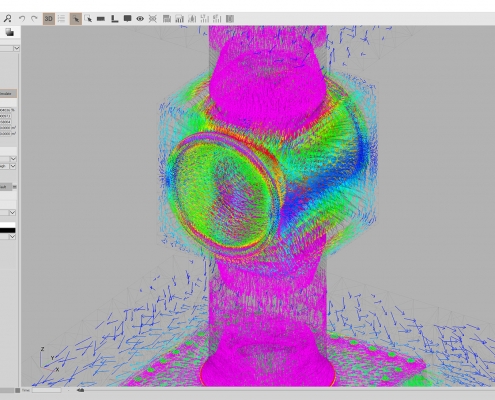Click the solid flat rectangle tool icon

[x=101, y=19]
